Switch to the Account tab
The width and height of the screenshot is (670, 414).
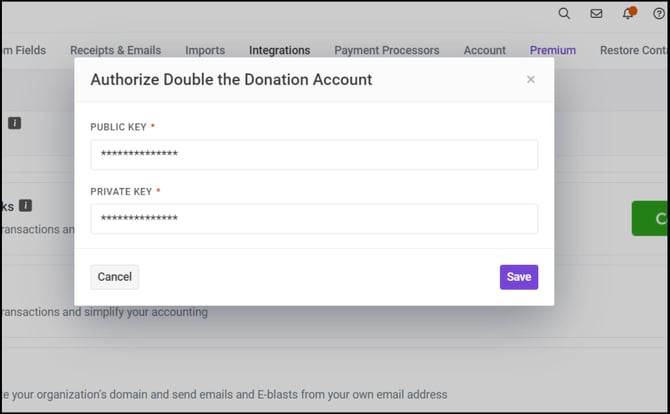coord(484,50)
